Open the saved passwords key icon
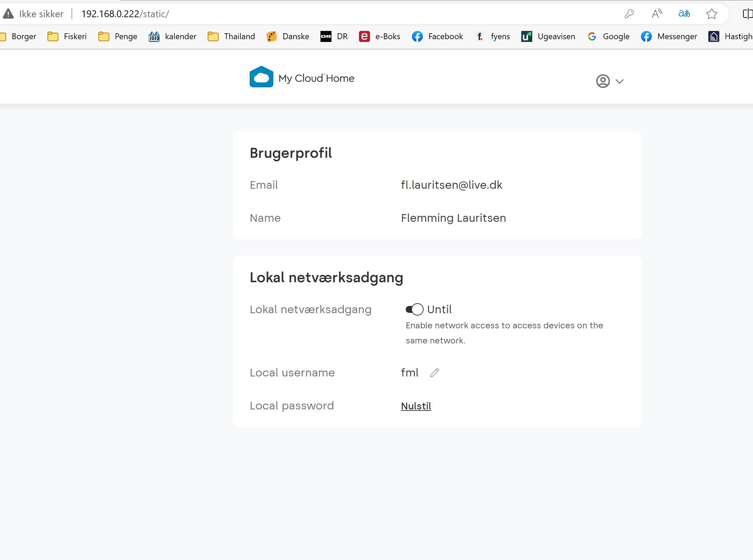Image resolution: width=753 pixels, height=560 pixels. 629,14
